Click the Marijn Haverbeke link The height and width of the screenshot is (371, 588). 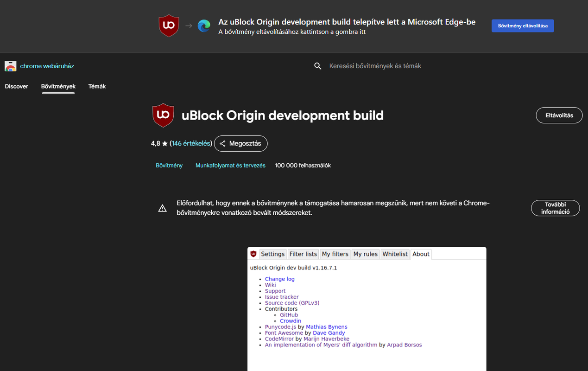(x=327, y=339)
